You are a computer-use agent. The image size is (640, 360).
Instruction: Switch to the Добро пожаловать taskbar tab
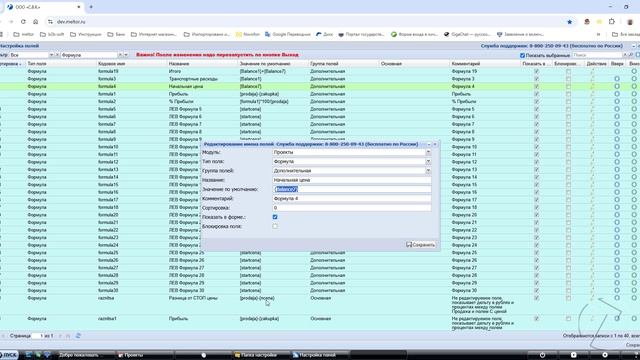pyautogui.click(x=86, y=355)
